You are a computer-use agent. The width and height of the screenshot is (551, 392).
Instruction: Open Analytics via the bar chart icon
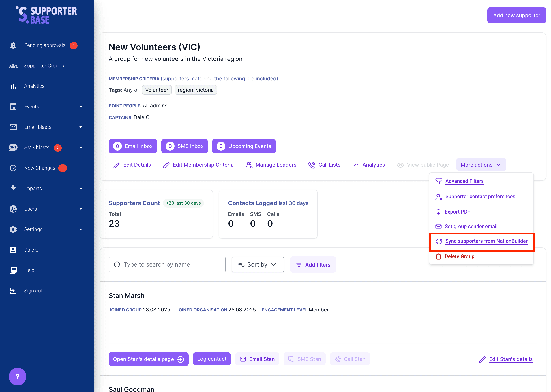[13, 86]
